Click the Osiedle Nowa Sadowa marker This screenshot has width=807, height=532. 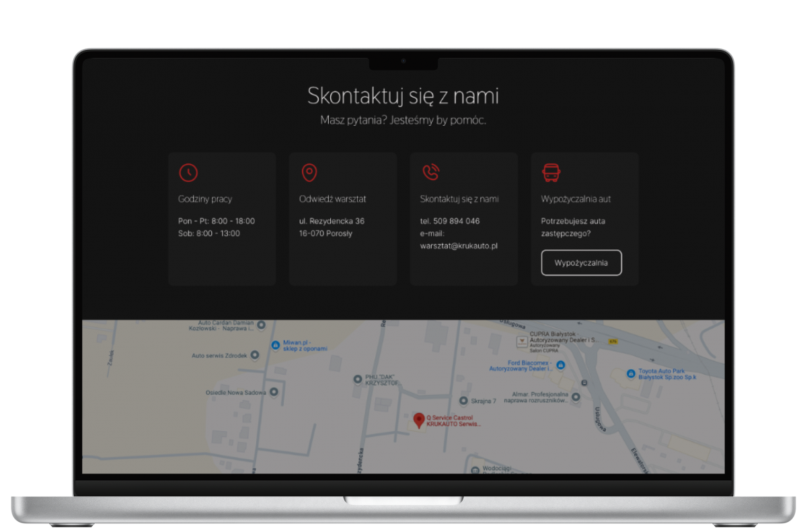(274, 391)
